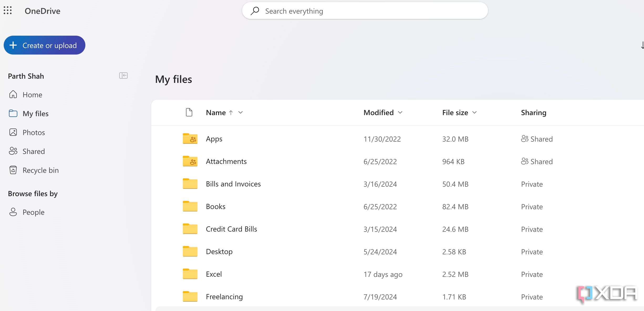Open the Freelancing folder name
This screenshot has width=644, height=311.
tap(224, 297)
